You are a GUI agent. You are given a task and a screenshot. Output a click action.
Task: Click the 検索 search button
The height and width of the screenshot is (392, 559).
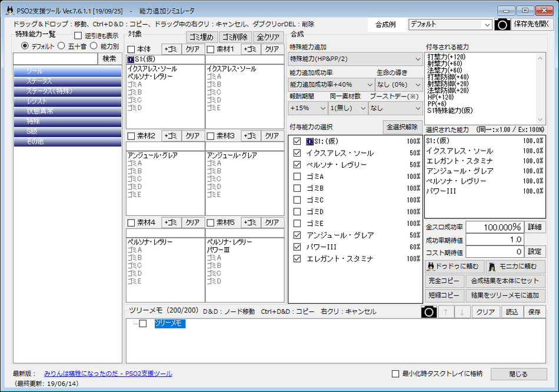[x=109, y=59]
